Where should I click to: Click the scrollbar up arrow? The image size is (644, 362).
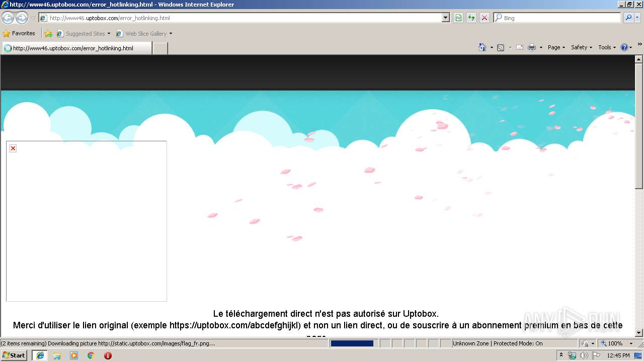[639, 59]
